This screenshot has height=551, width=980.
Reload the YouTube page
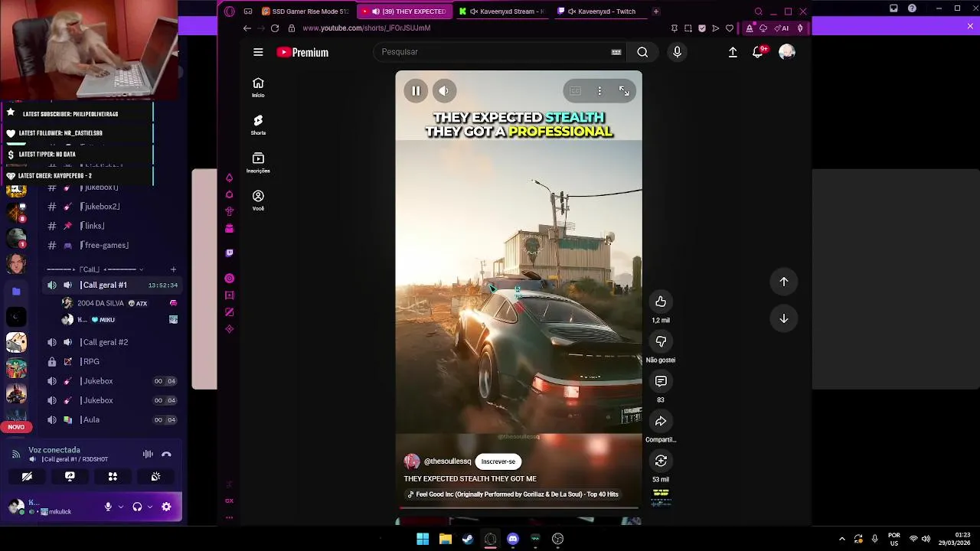[x=275, y=28]
